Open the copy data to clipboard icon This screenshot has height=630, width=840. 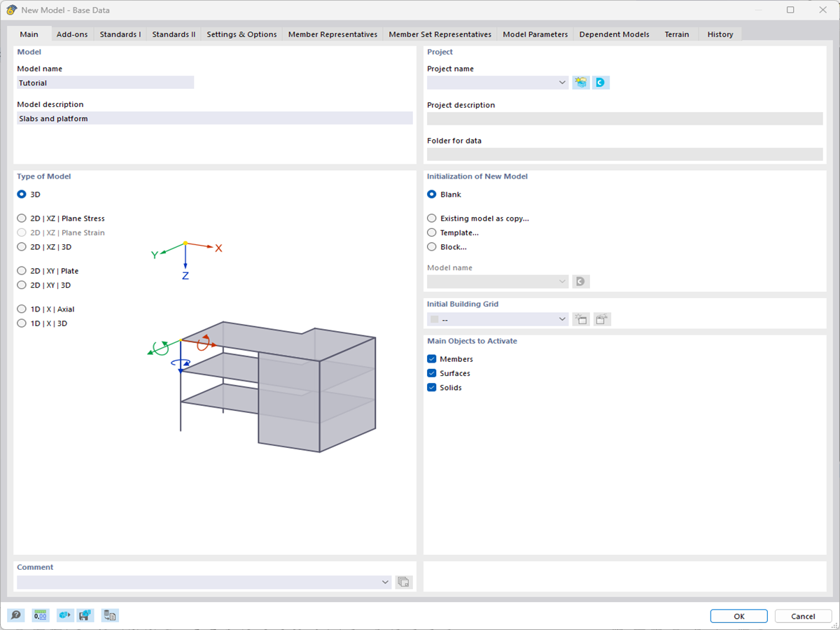109,615
